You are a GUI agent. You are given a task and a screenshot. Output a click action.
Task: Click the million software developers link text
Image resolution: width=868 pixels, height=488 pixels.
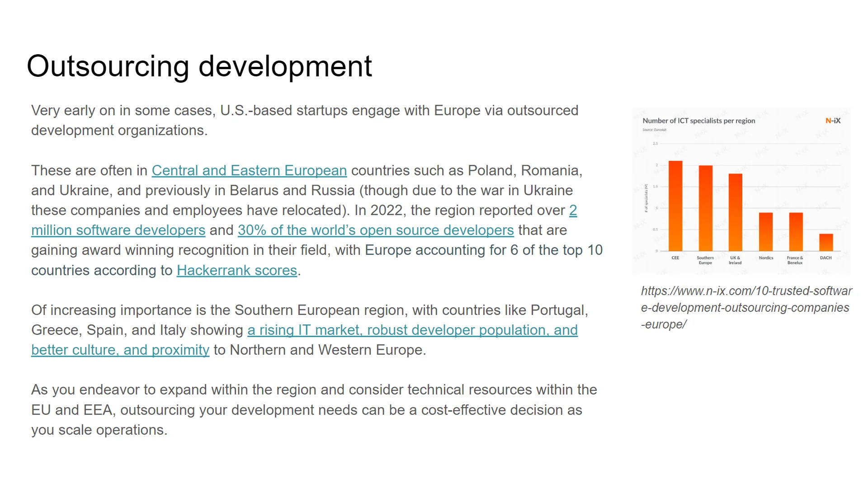tap(118, 230)
